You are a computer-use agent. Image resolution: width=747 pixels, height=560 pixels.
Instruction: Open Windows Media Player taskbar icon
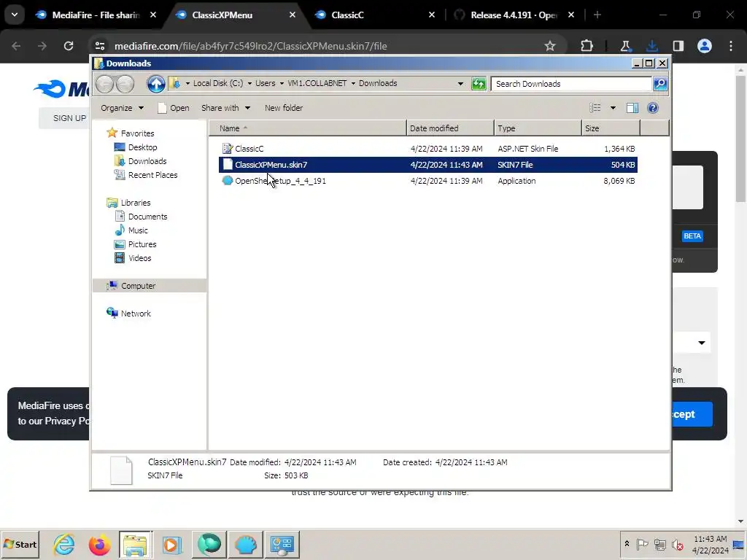point(171,544)
